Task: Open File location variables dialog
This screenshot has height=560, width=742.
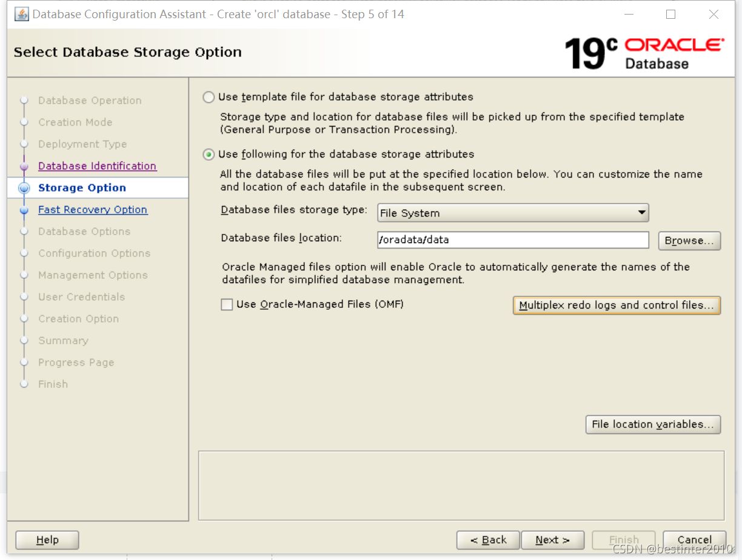Action: (653, 424)
